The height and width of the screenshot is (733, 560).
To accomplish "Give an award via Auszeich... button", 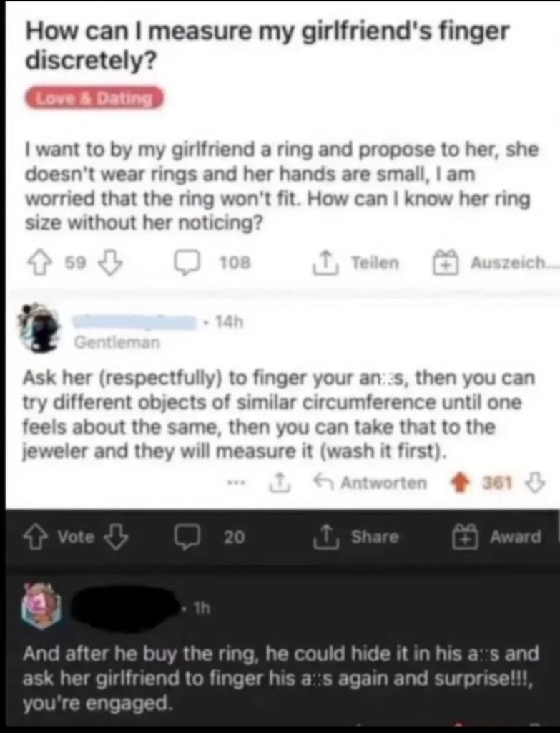I will tap(495, 263).
